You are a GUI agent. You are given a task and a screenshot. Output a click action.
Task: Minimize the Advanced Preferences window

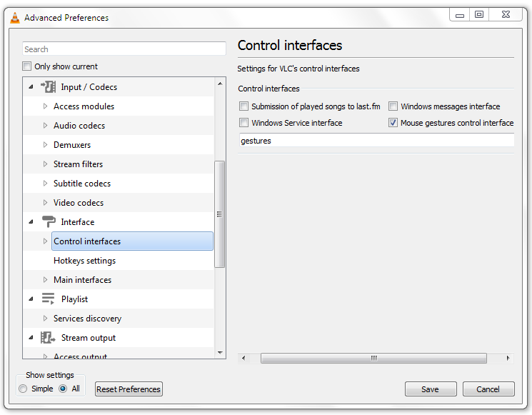[x=460, y=15]
